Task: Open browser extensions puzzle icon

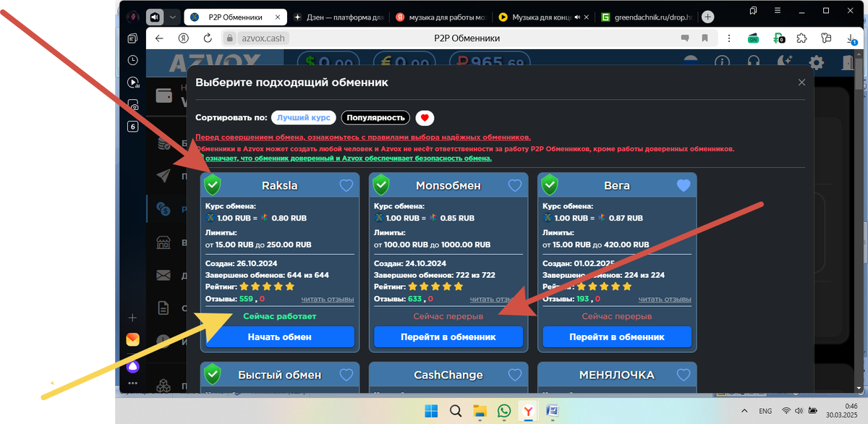Action: pyautogui.click(x=801, y=38)
